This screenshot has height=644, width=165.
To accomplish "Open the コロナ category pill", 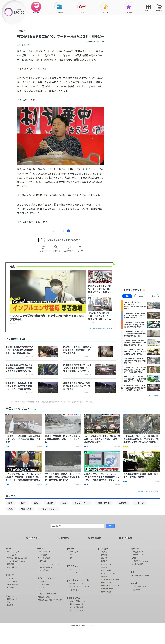I will click(50, 503).
